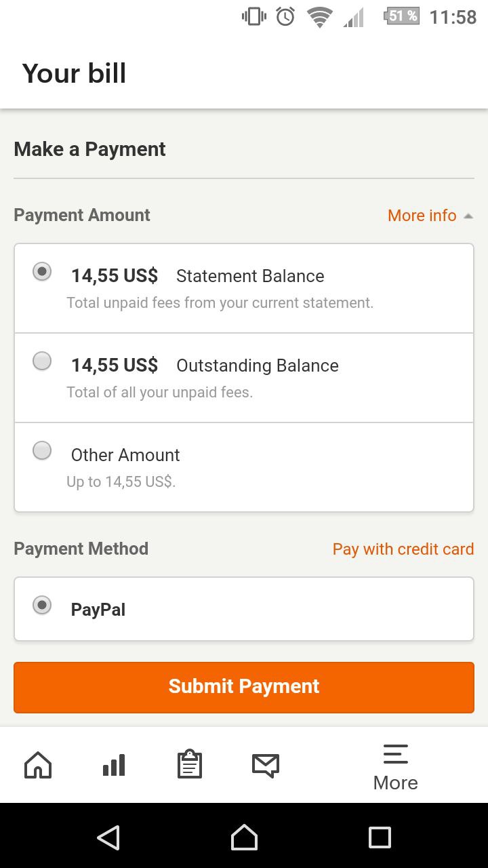
Task: Tap the Android back triangle button
Action: (108, 837)
